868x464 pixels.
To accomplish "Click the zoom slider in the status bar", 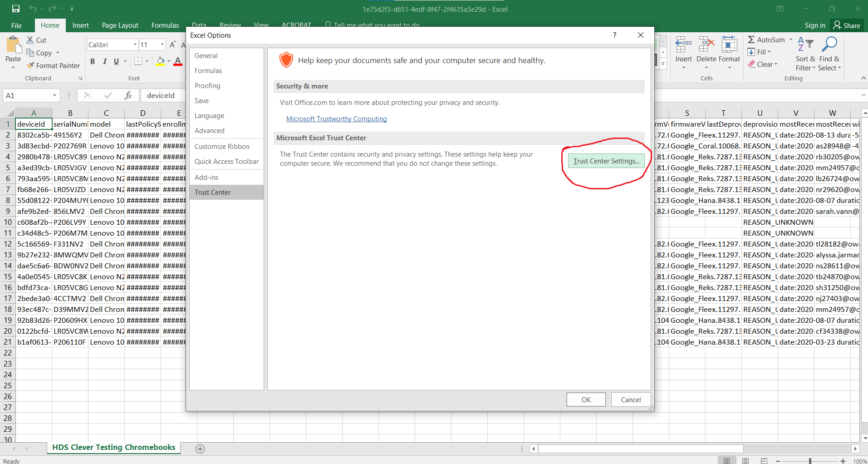I will coord(810,461).
